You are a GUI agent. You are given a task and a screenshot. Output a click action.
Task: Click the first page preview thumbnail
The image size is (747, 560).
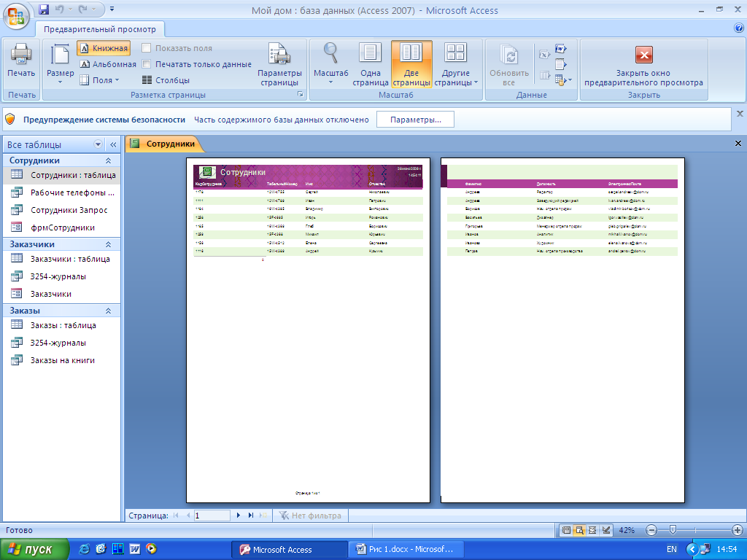tap(309, 330)
